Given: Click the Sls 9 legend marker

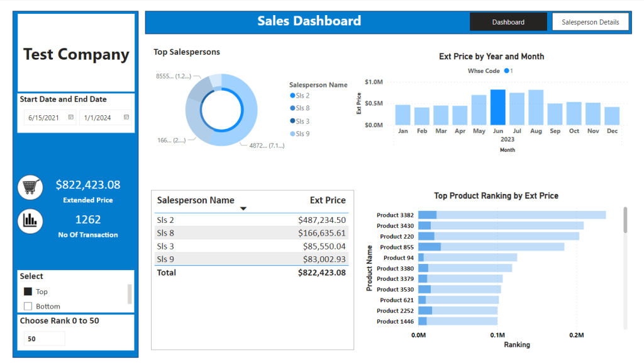Looking at the screenshot, I should (x=292, y=134).
